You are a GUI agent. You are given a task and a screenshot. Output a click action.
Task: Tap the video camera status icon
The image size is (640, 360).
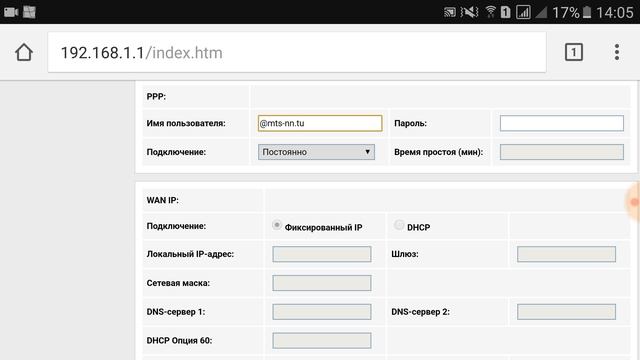[x=11, y=12]
